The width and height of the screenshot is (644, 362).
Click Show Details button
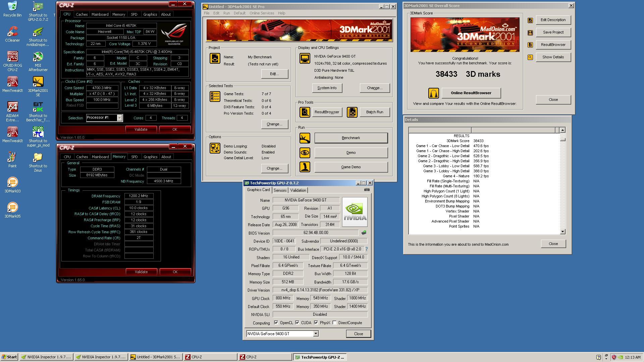(553, 57)
